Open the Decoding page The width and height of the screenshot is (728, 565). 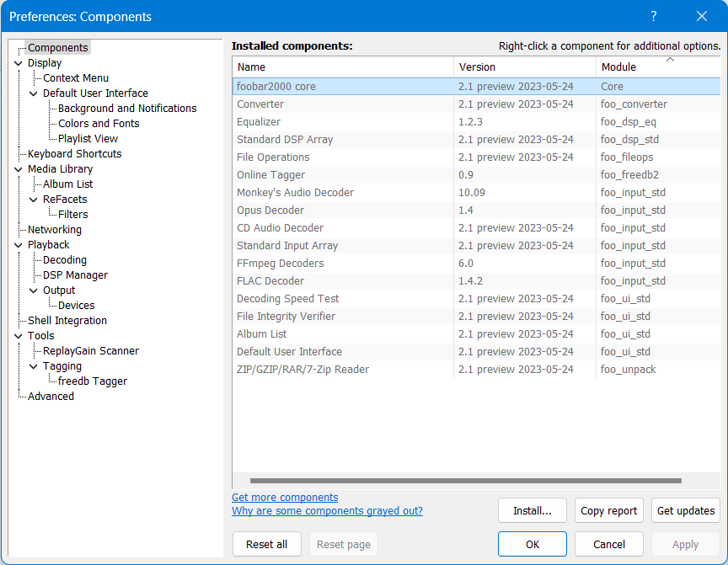pos(65,260)
